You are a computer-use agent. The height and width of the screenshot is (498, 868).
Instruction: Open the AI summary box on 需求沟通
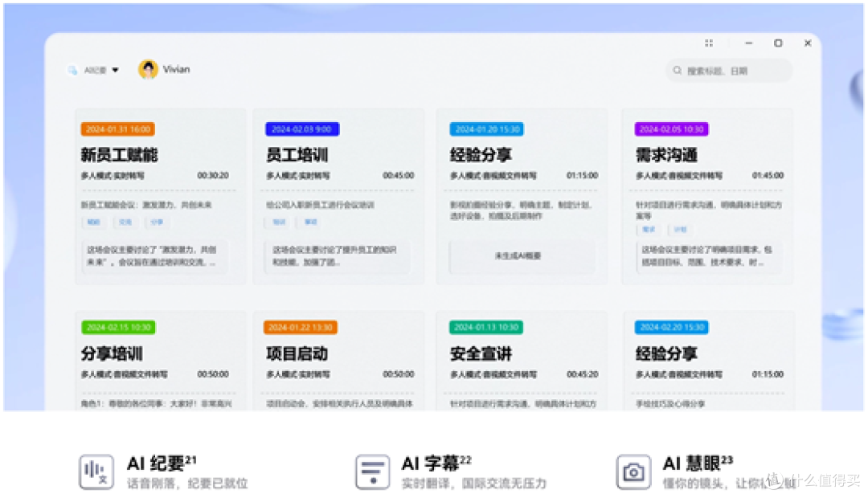[x=709, y=256]
